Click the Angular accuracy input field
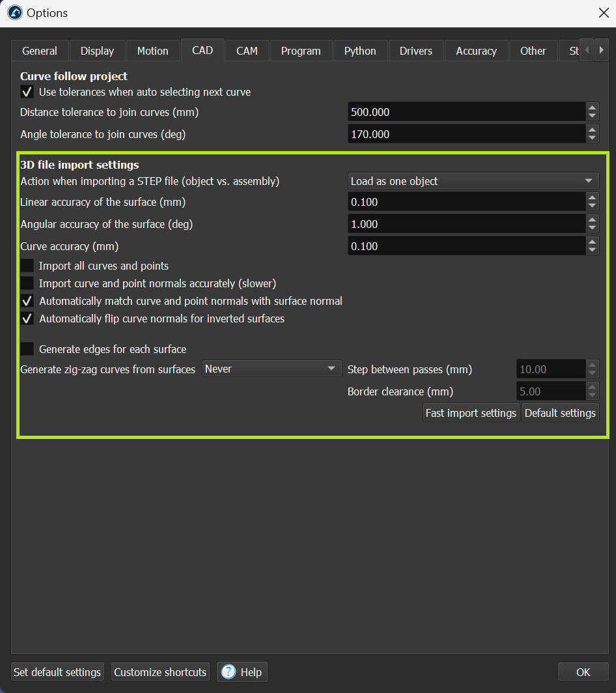The width and height of the screenshot is (616, 693). click(466, 224)
